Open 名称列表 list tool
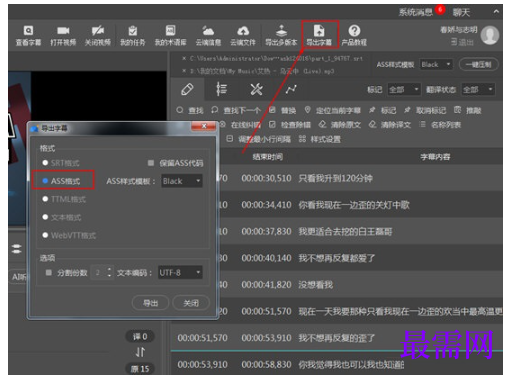The image size is (512, 376). (x=440, y=125)
